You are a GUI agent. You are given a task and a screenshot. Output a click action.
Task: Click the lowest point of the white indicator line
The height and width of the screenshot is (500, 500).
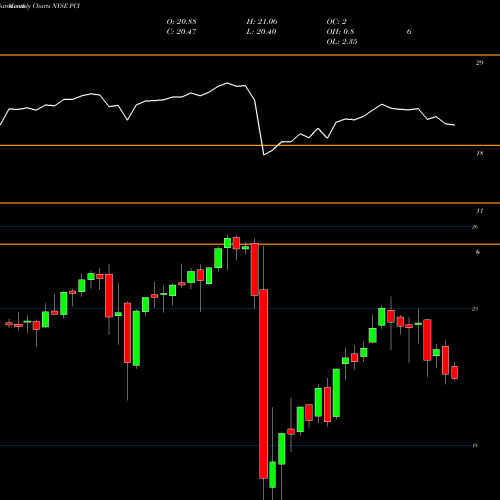[x=264, y=155]
